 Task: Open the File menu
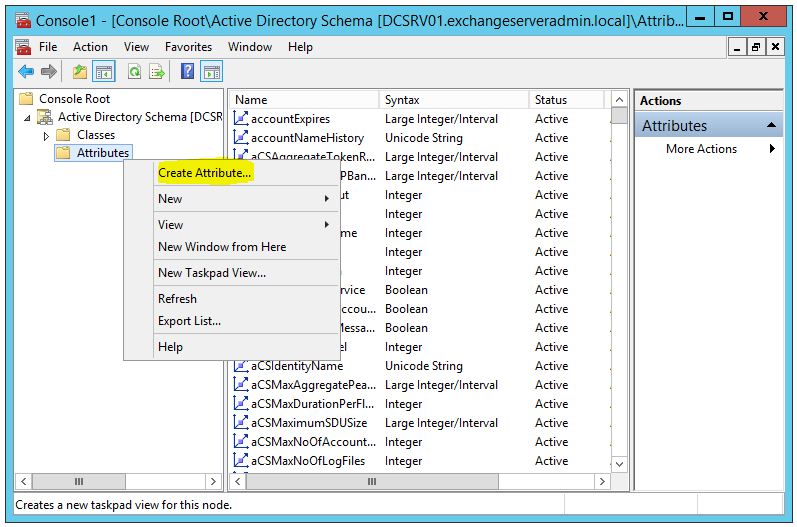[48, 47]
